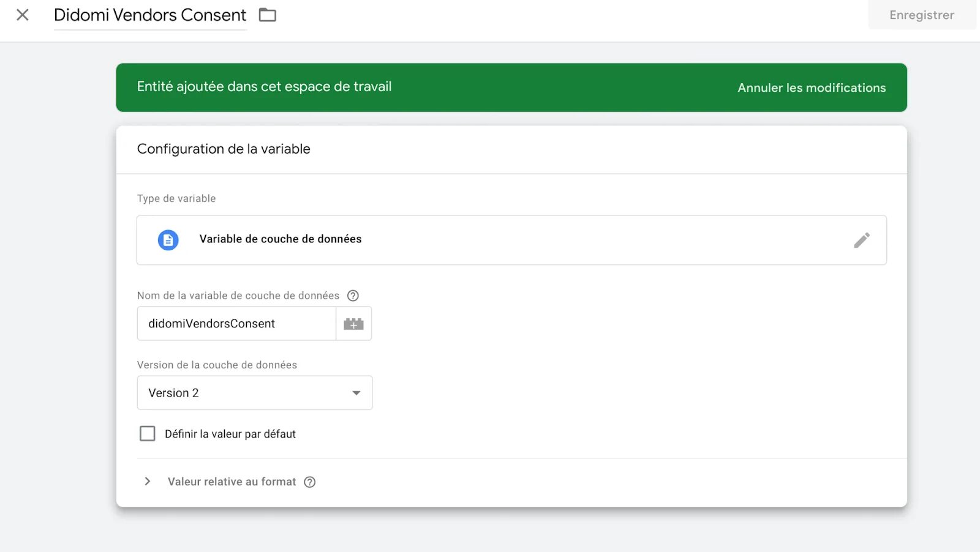
Task: Check Définir la valeur par défaut checkbox
Action: tap(148, 434)
